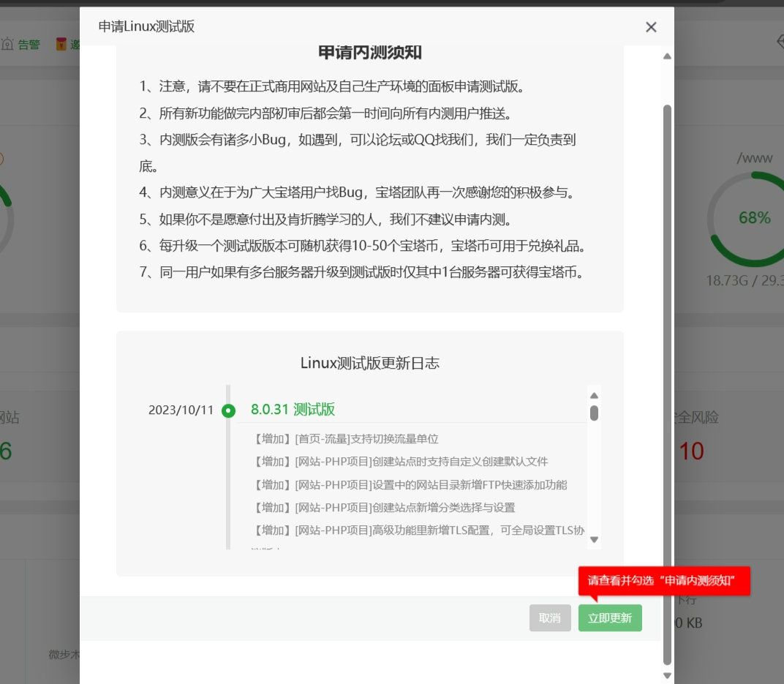Click the 告警 bell icon in background

click(7, 45)
